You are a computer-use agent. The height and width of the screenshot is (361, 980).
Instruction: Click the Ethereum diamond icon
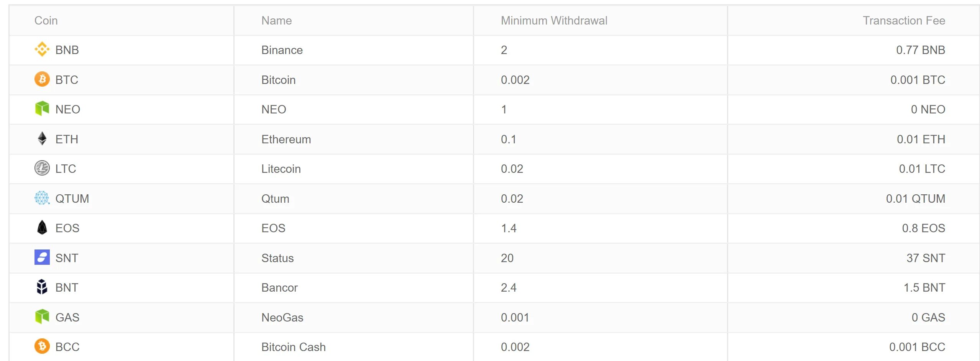pos(42,139)
